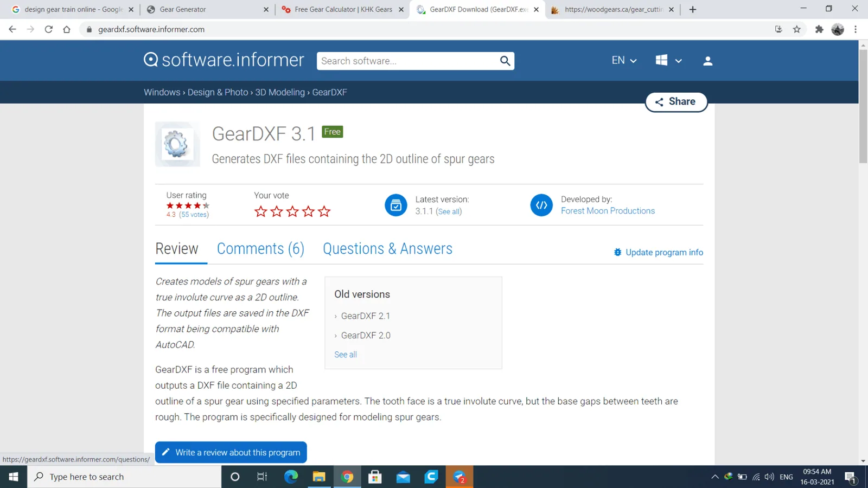The height and width of the screenshot is (488, 868).
Task: Open the Windows platform dropdown
Action: click(668, 60)
